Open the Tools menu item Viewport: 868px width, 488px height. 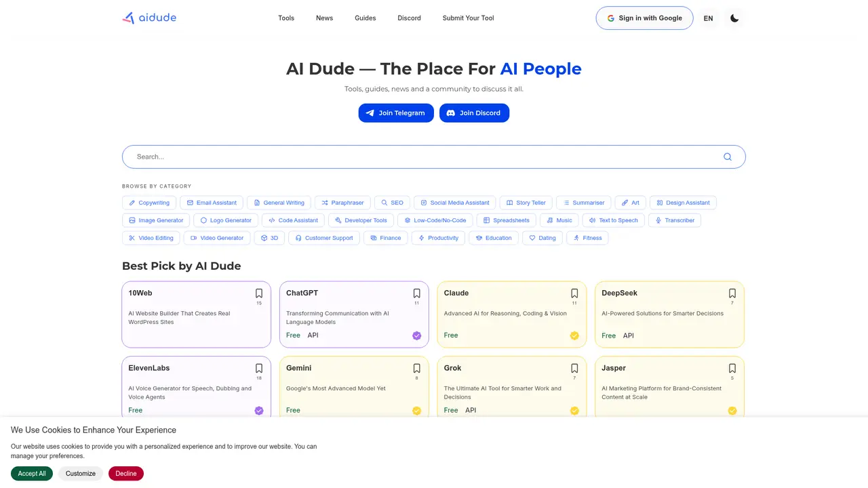pos(286,18)
